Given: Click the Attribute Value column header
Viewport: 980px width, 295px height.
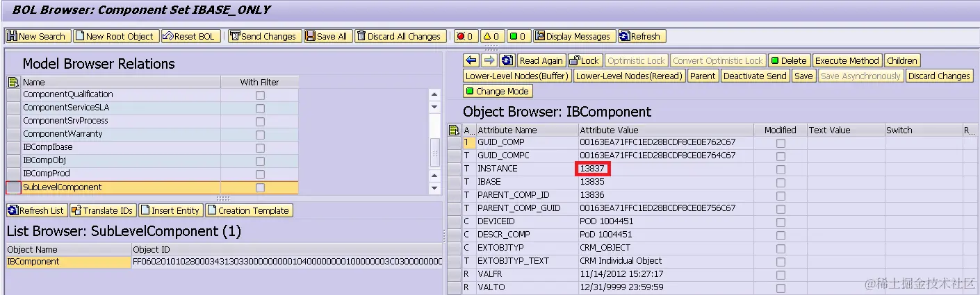Looking at the screenshot, I should coord(665,130).
